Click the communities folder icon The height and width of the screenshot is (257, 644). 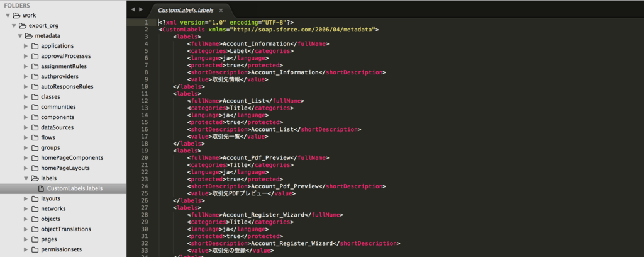[35, 107]
